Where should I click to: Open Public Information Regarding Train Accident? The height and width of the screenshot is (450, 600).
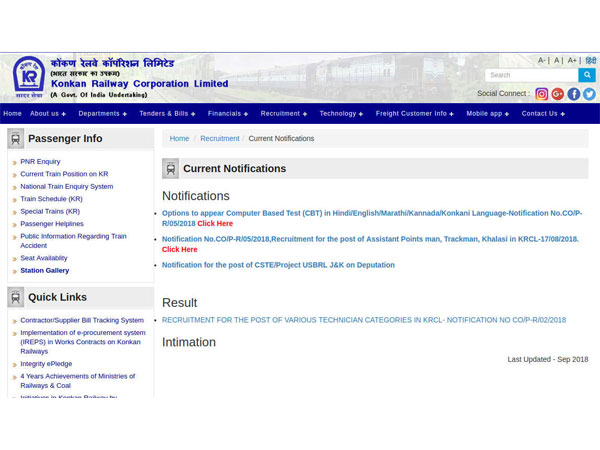pos(73,241)
